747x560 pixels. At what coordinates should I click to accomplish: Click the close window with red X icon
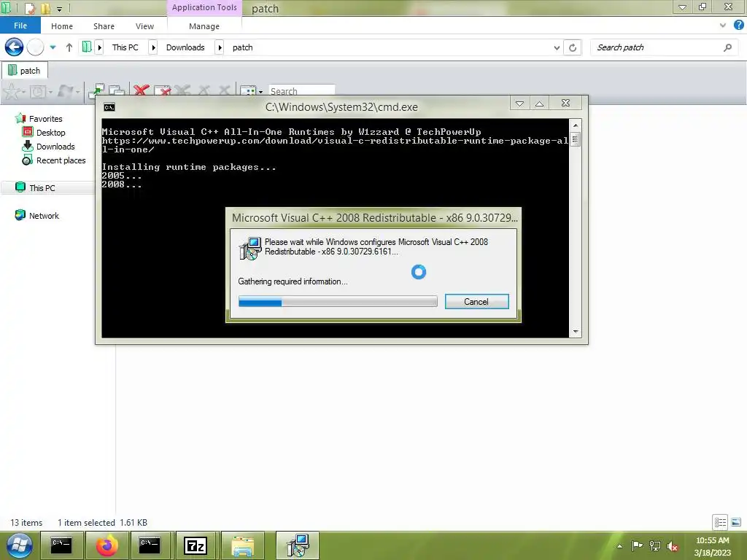[x=163, y=91]
